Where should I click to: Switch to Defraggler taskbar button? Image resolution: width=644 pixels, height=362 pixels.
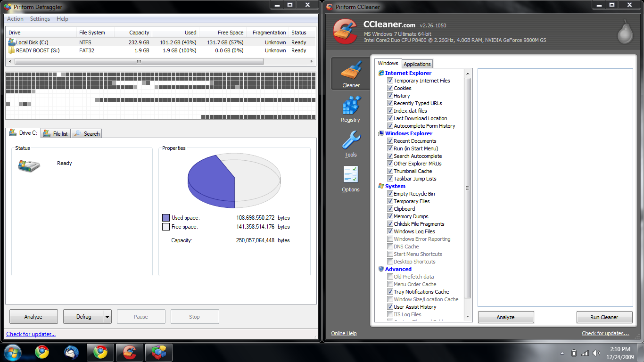(x=159, y=352)
